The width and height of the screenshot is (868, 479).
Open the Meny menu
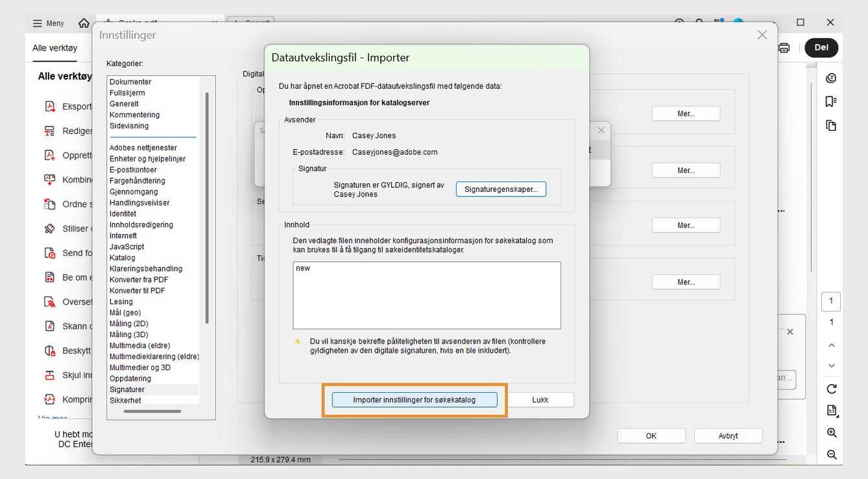tap(48, 23)
